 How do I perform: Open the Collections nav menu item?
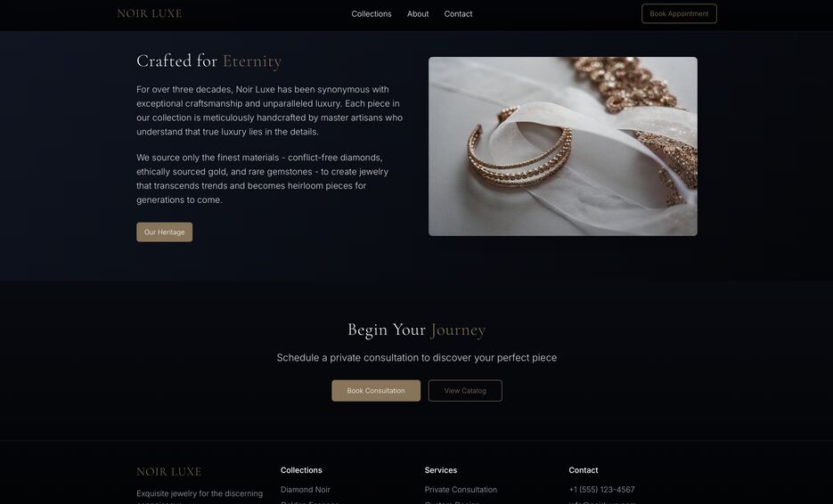[x=372, y=14]
